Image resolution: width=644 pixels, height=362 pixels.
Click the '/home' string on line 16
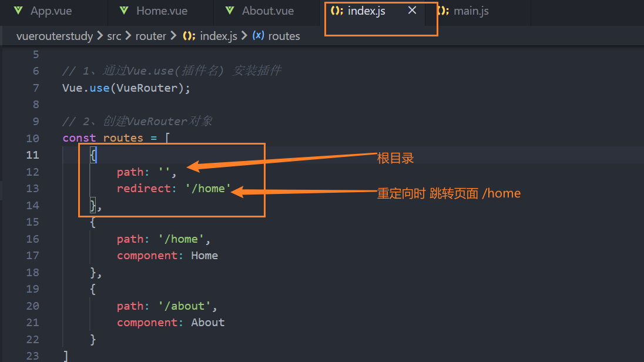click(181, 239)
